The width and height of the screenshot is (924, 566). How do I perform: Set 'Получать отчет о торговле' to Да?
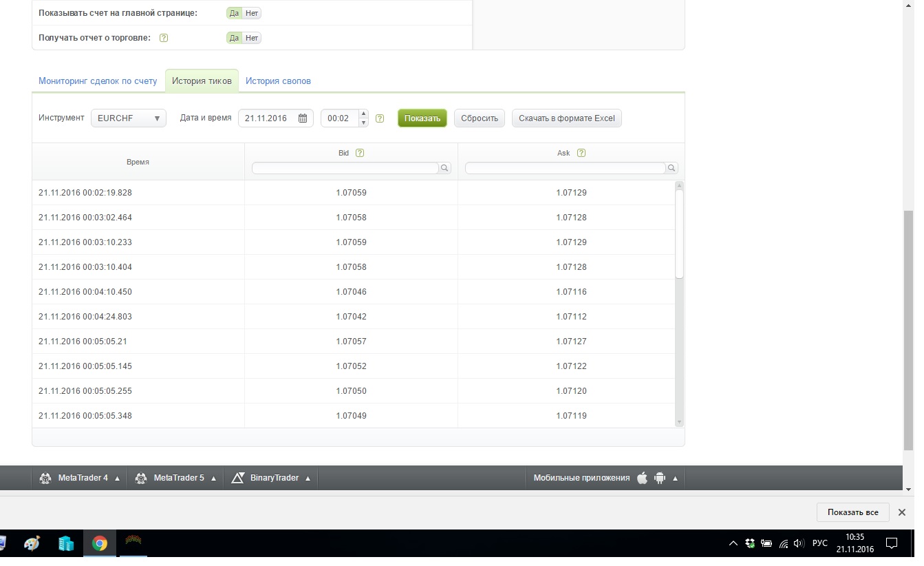click(x=235, y=38)
